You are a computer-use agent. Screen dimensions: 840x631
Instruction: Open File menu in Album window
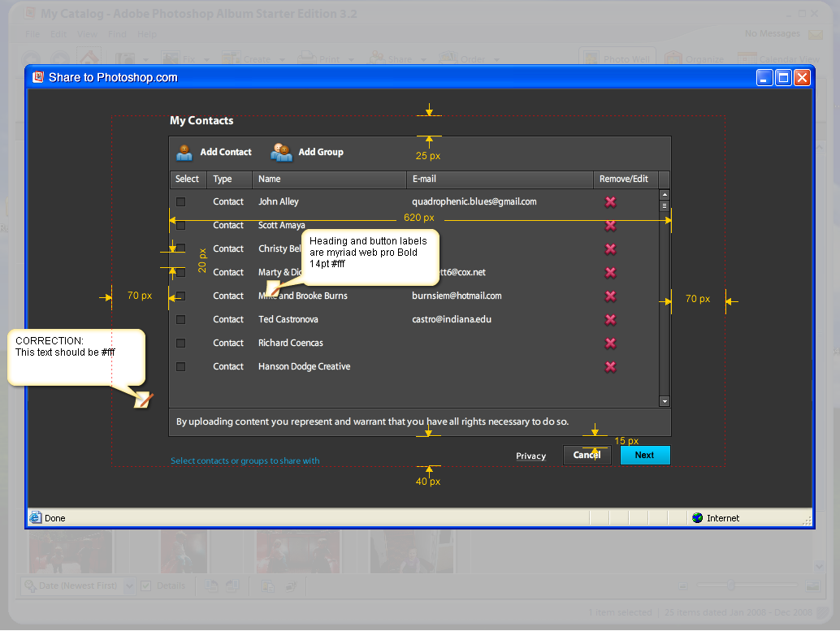pos(32,34)
